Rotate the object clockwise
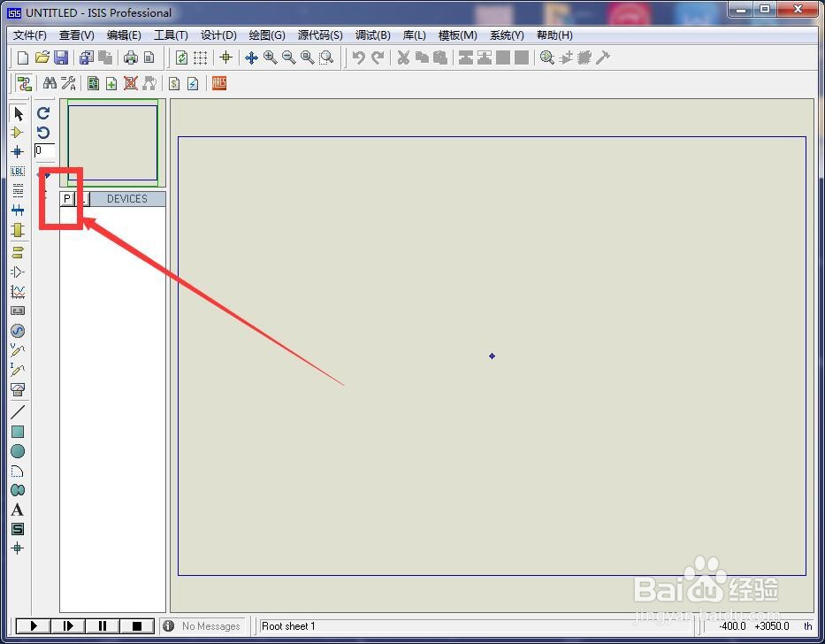Screen dimensions: 825x644 click(43, 112)
